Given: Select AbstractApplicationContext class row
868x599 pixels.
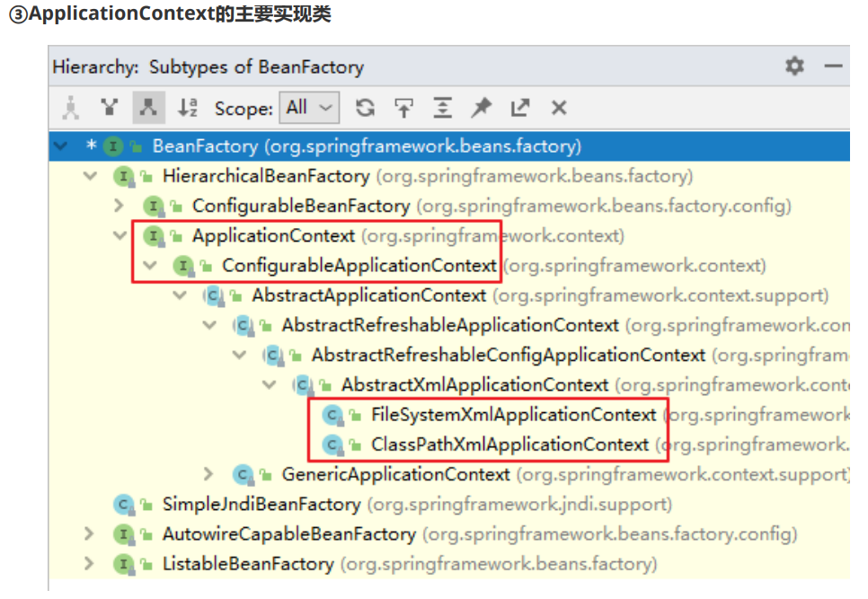Looking at the screenshot, I should [449, 295].
